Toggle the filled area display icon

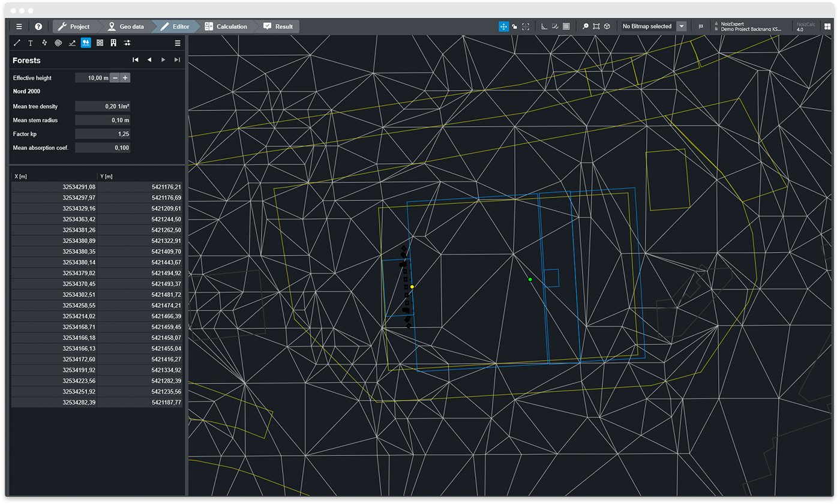click(x=566, y=26)
